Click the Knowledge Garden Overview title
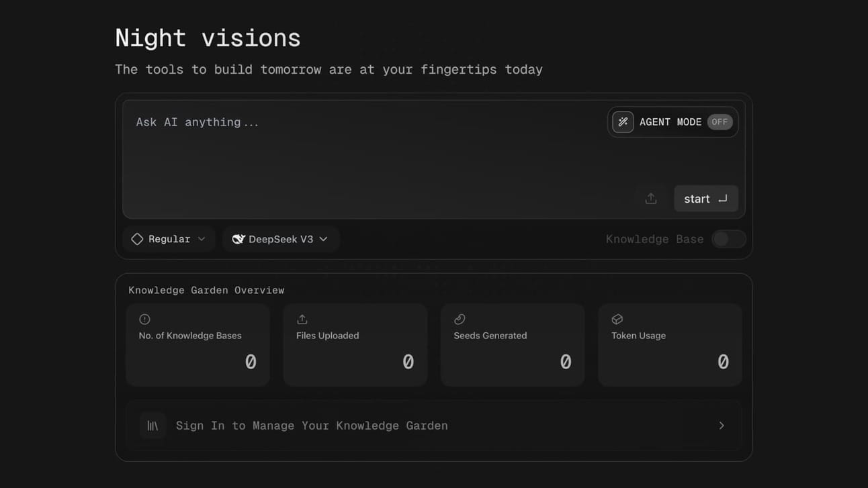This screenshot has height=488, width=868. click(x=206, y=290)
